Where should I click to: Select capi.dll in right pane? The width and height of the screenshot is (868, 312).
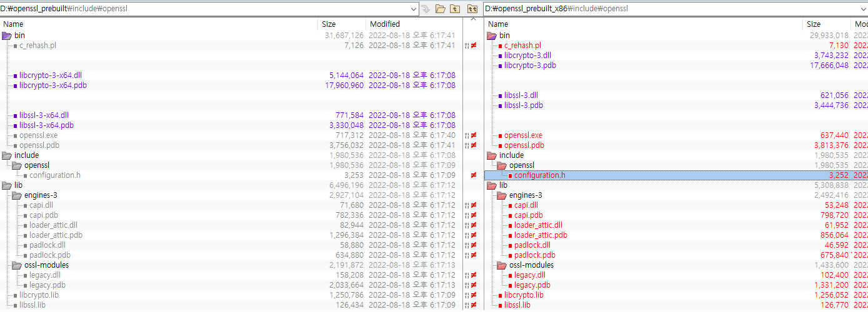pos(526,205)
